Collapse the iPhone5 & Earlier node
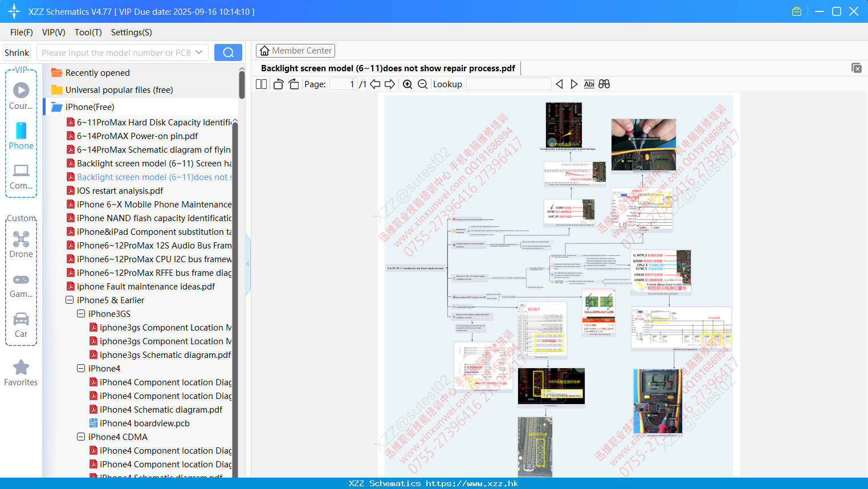 [x=70, y=300]
